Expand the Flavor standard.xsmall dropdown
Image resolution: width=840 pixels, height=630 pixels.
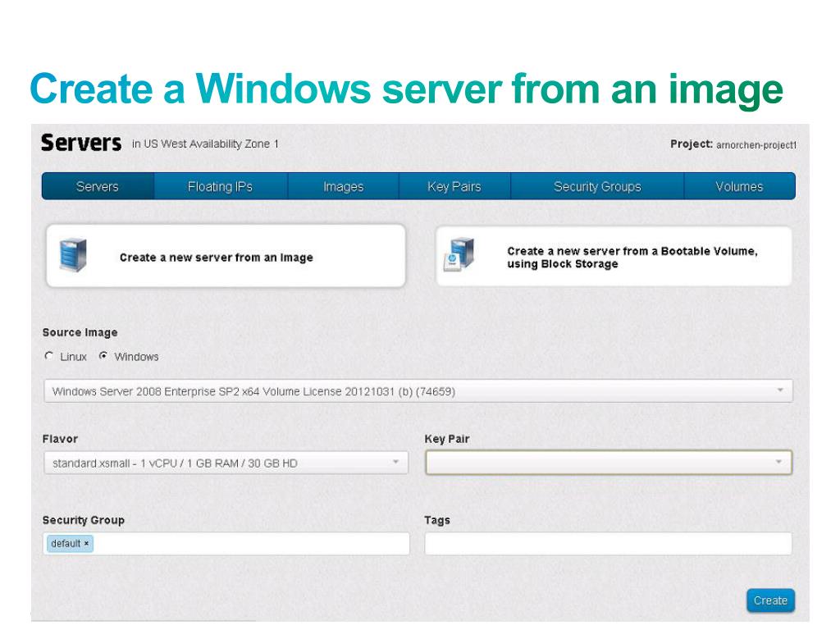pyautogui.click(x=226, y=463)
